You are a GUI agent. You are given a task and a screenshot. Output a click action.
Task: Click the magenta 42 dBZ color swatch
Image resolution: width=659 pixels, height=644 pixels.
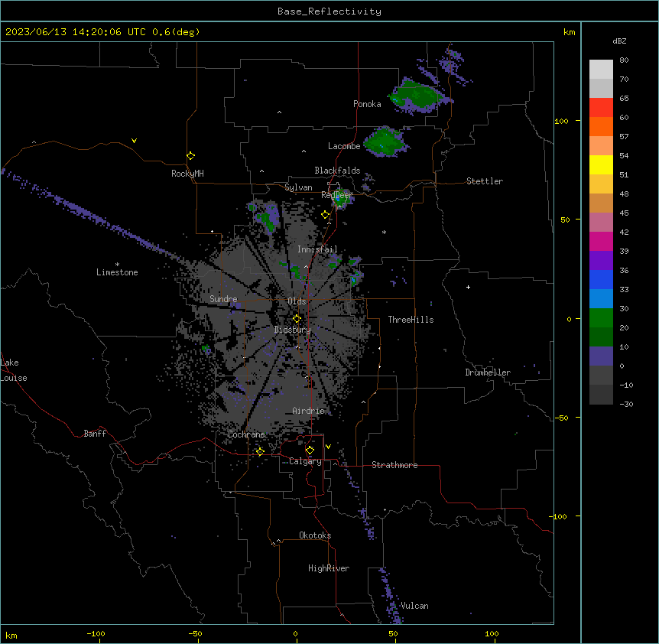point(601,241)
